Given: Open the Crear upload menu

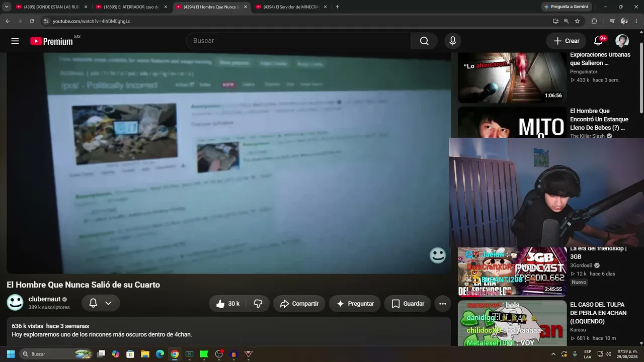Looking at the screenshot, I should tap(567, 41).
